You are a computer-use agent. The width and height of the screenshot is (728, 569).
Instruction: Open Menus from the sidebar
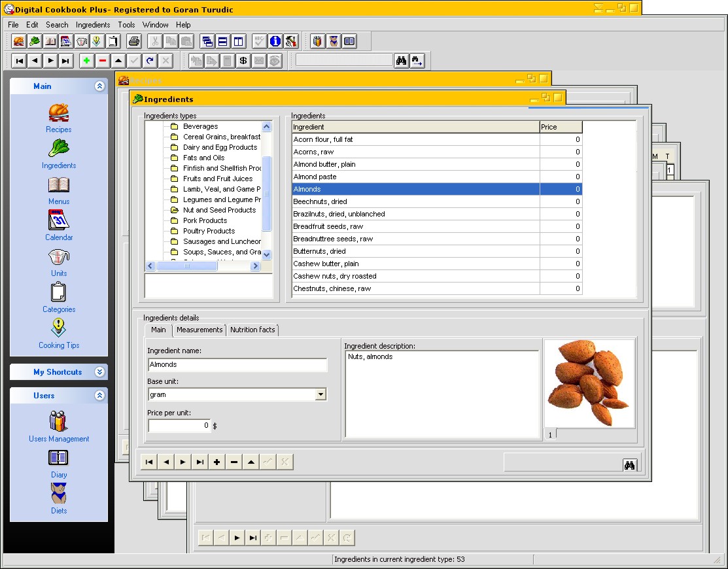point(58,191)
